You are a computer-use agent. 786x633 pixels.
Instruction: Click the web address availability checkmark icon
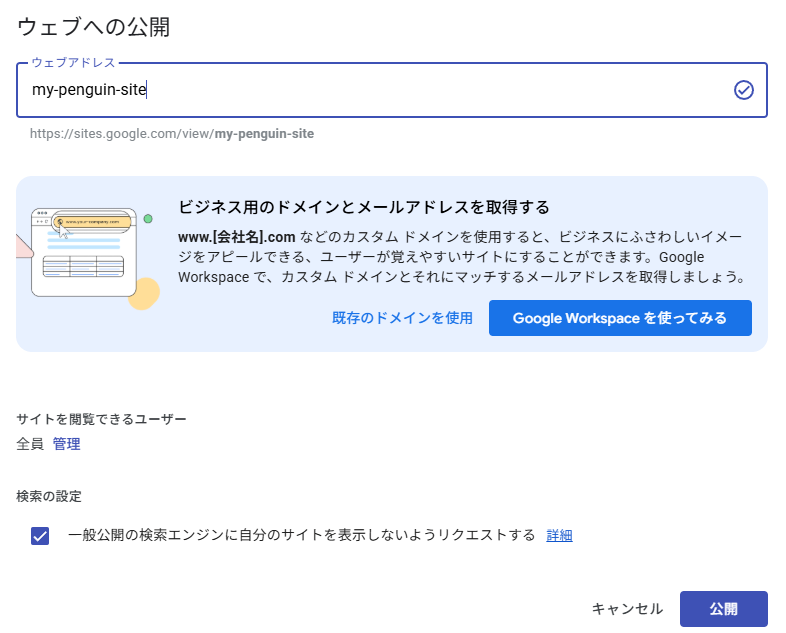coord(743,91)
